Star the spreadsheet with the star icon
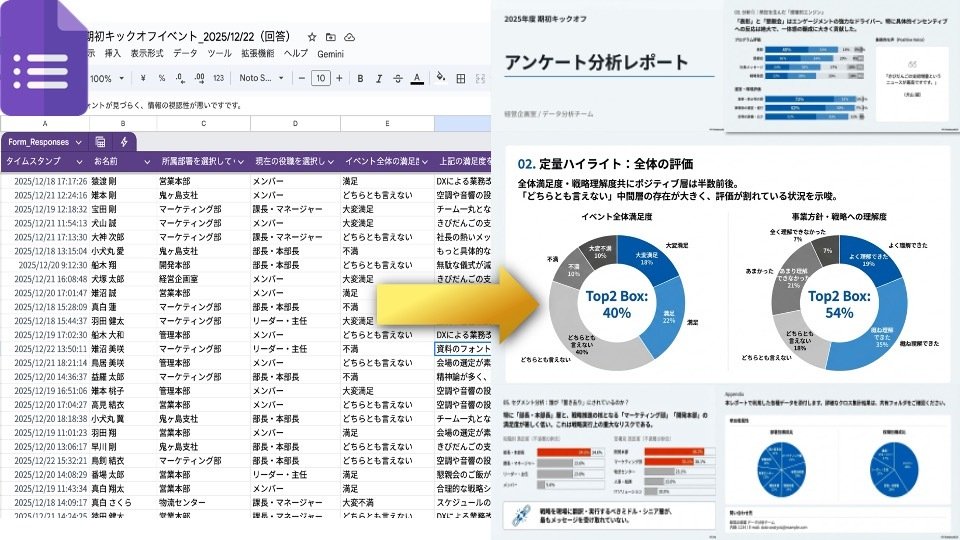This screenshot has width=960, height=540. pos(312,37)
